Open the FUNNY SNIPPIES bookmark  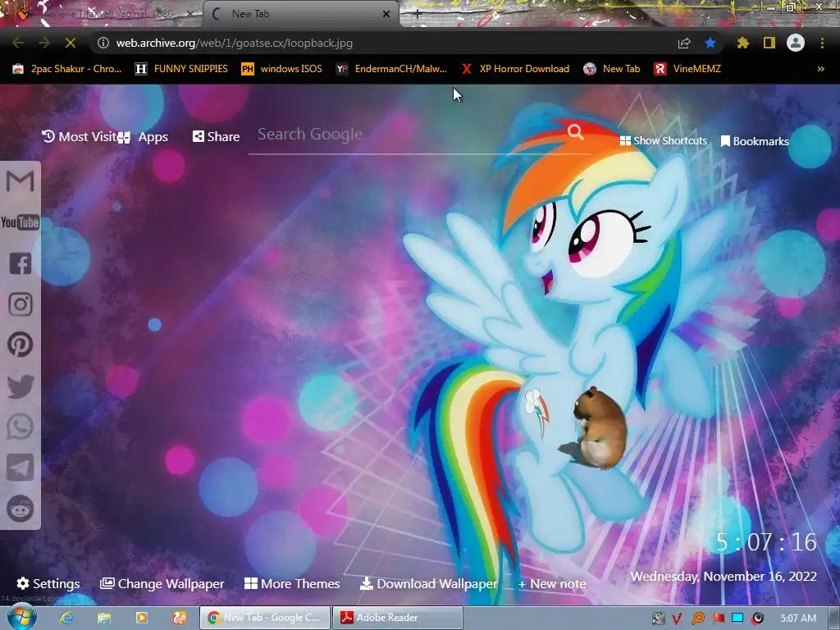point(181,69)
